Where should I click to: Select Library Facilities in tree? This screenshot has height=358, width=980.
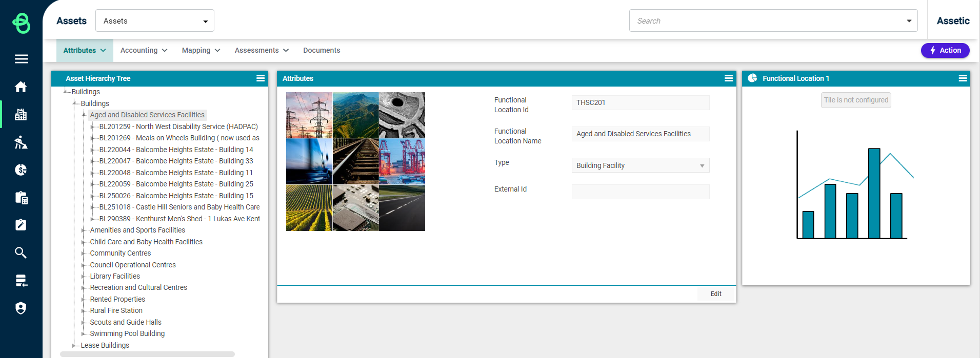pos(115,276)
